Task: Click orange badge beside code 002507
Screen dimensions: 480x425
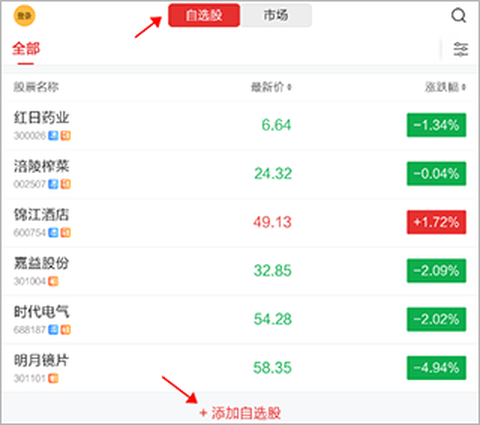Action: coord(65,184)
